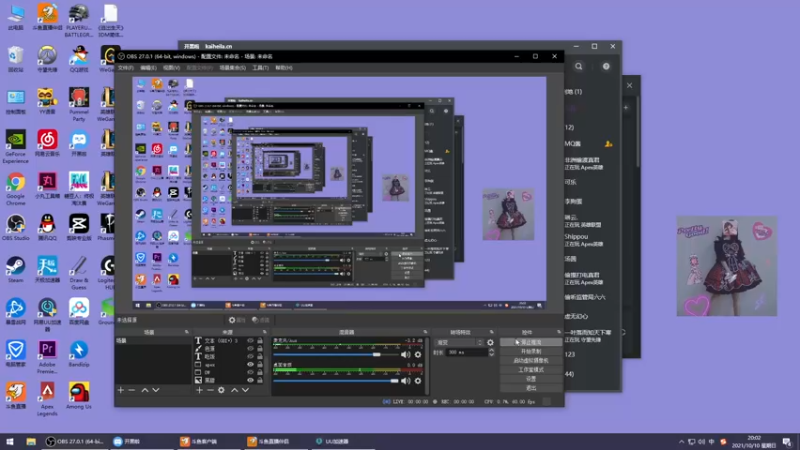
Task: Open source properties gear in Sources toolbar
Action: (x=221, y=390)
